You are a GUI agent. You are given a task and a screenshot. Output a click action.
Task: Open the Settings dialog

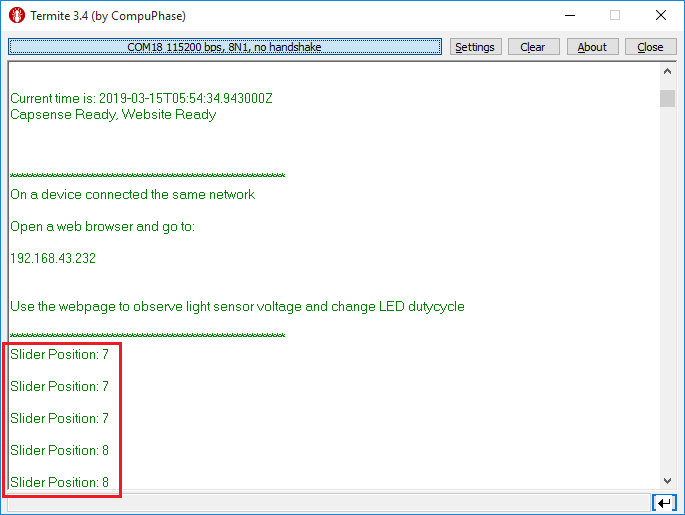(x=475, y=47)
